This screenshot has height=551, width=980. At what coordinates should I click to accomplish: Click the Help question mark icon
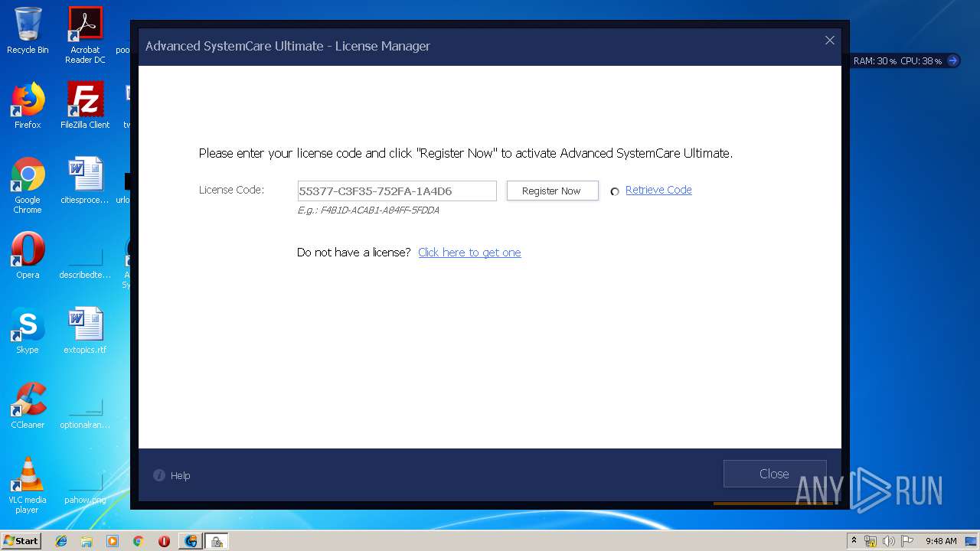(159, 475)
